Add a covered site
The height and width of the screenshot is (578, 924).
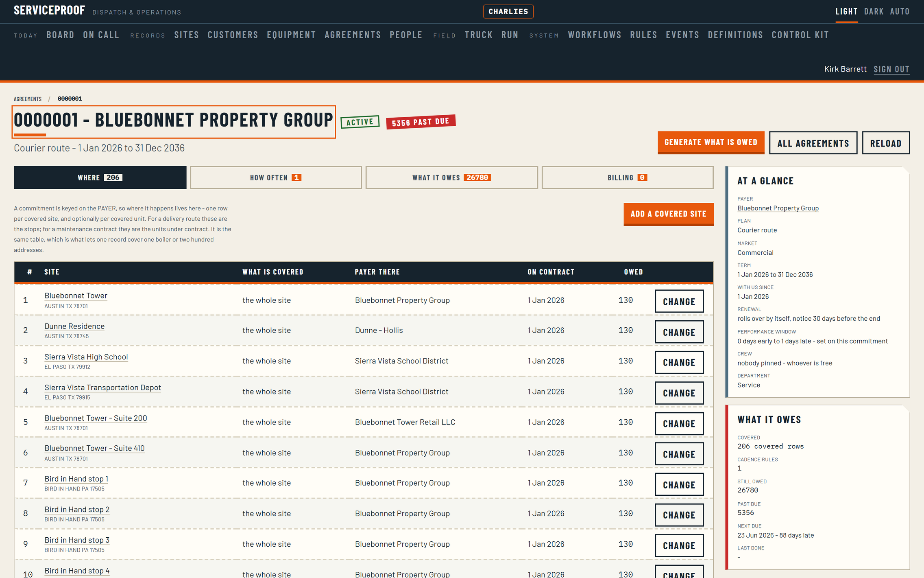pos(669,214)
